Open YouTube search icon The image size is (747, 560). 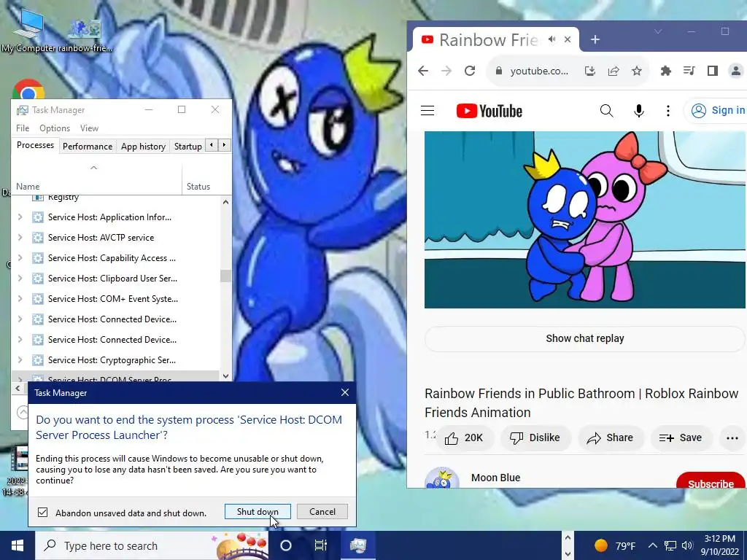click(606, 111)
